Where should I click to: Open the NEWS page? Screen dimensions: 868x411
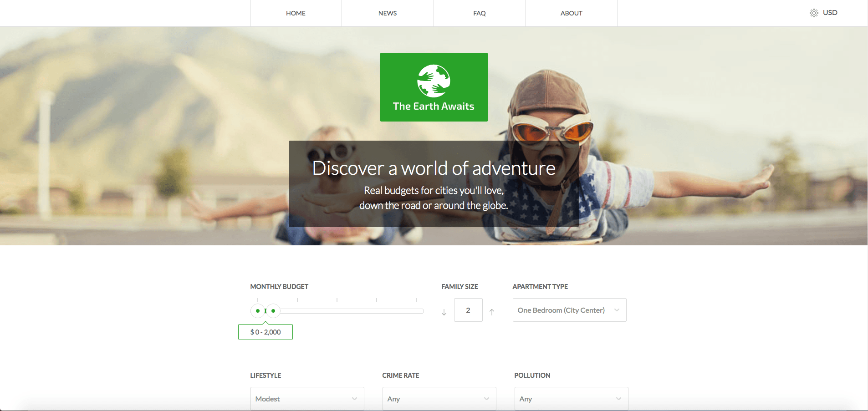388,13
